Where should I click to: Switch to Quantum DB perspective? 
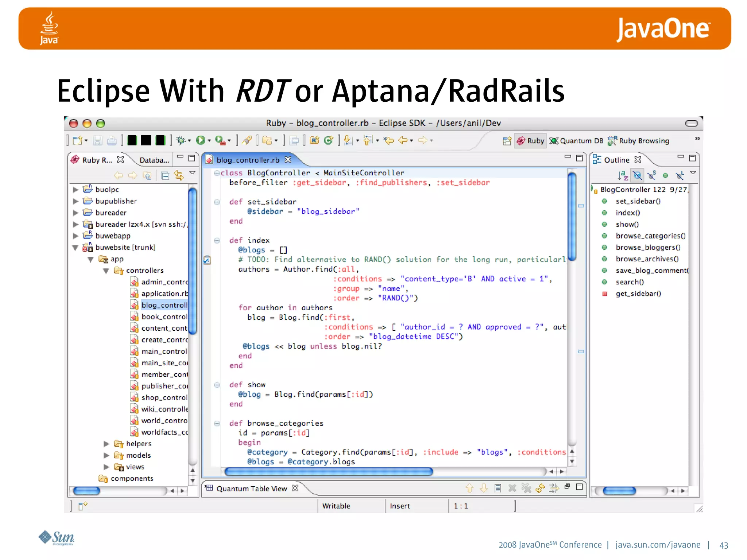coord(576,141)
